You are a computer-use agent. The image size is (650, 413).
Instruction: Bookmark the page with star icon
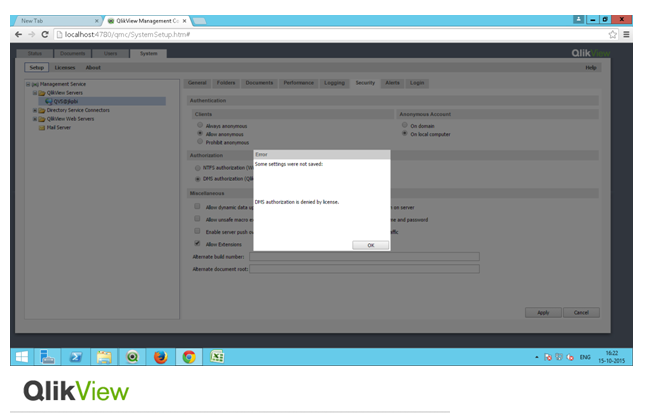(613, 34)
